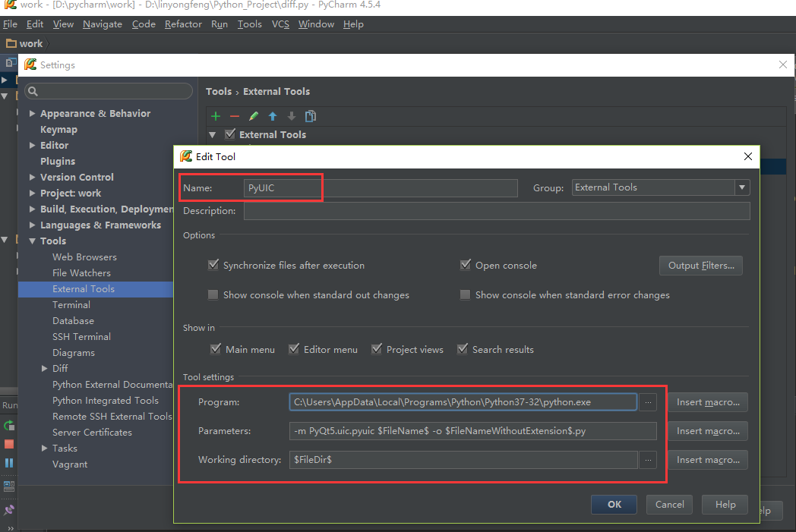
Task: Click the Name field containing PyUIC
Action: click(381, 188)
